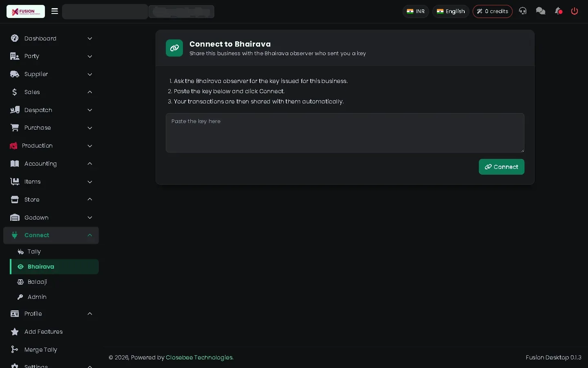
Task: Click the red power logout icon
Action: tap(575, 11)
